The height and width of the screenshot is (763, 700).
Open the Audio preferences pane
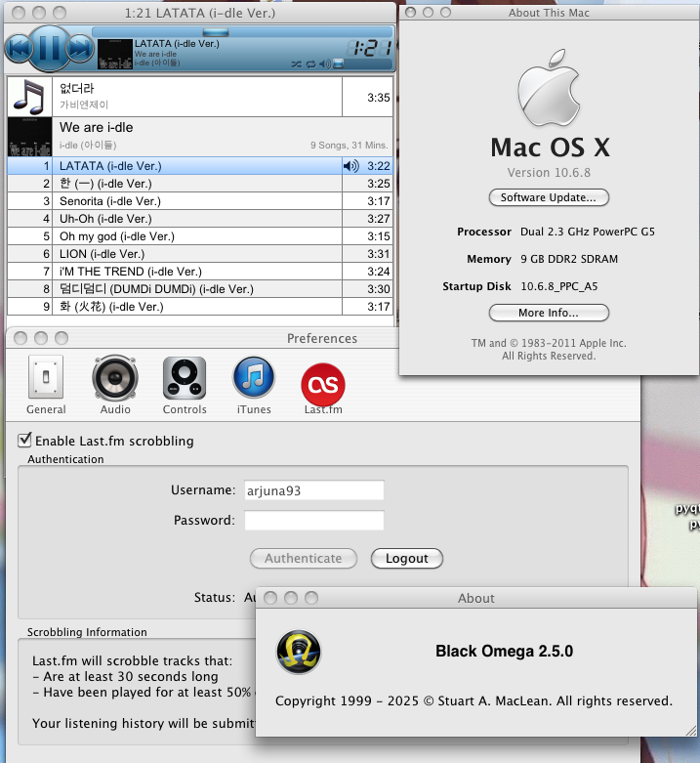click(x=115, y=384)
